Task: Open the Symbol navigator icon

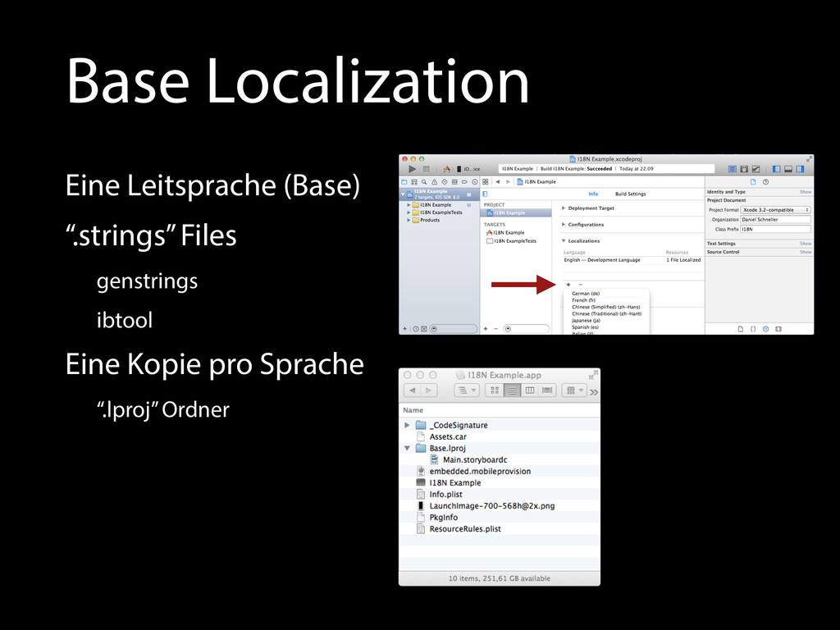Action: pos(414,181)
